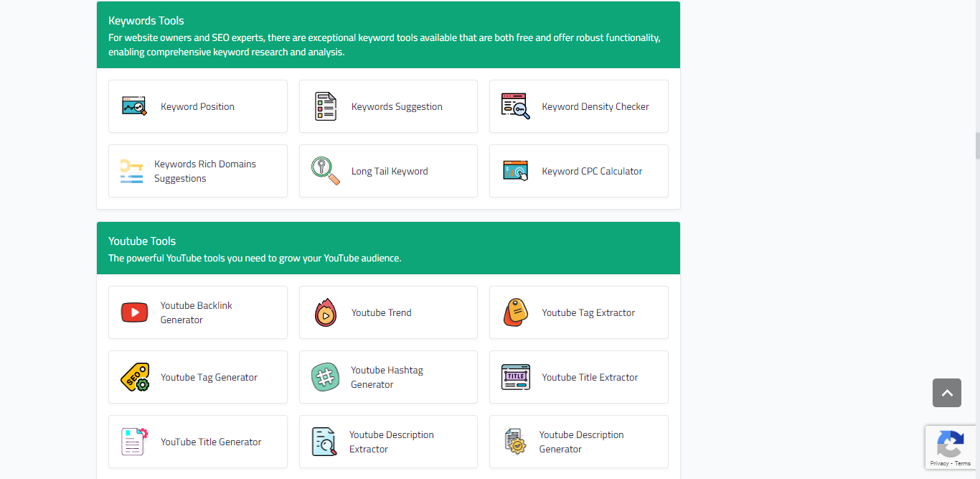Screen dimensions: 980x479
Task: Click the Youtube Description Generator icon
Action: pyautogui.click(x=514, y=442)
